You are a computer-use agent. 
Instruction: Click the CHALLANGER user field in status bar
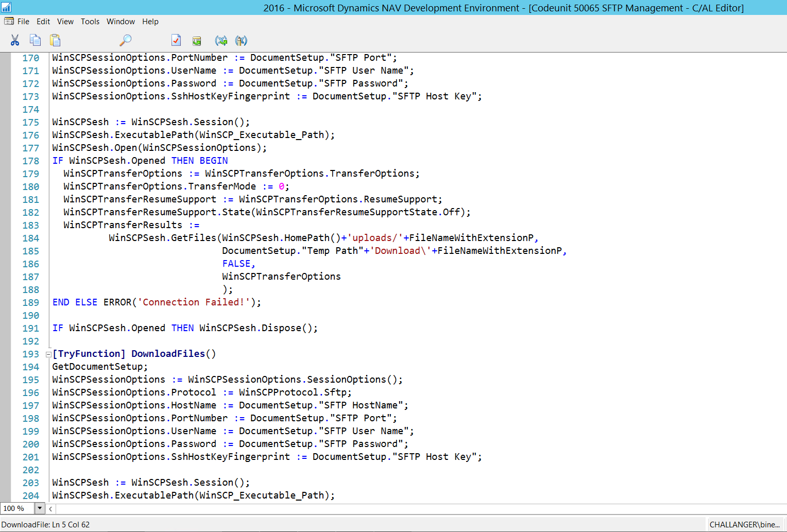tap(744, 524)
